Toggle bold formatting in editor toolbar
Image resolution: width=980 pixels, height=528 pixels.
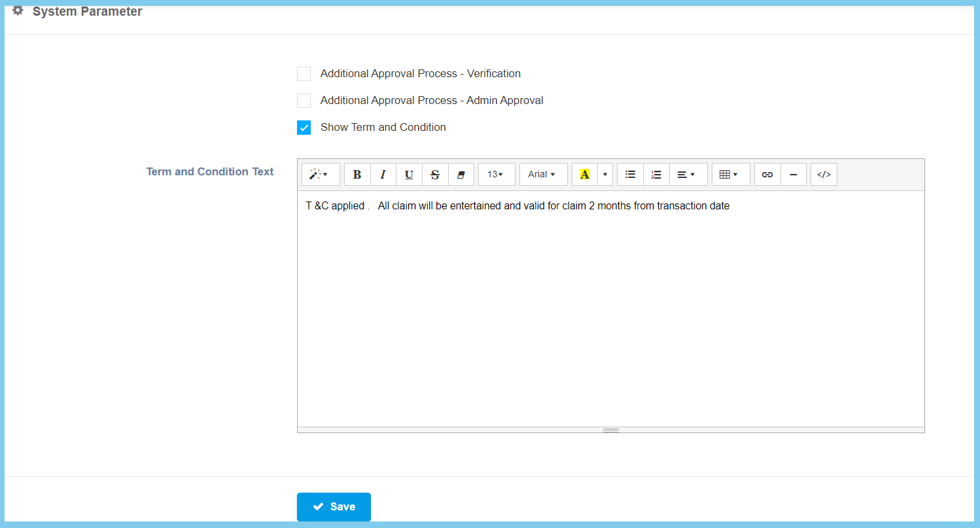(357, 175)
